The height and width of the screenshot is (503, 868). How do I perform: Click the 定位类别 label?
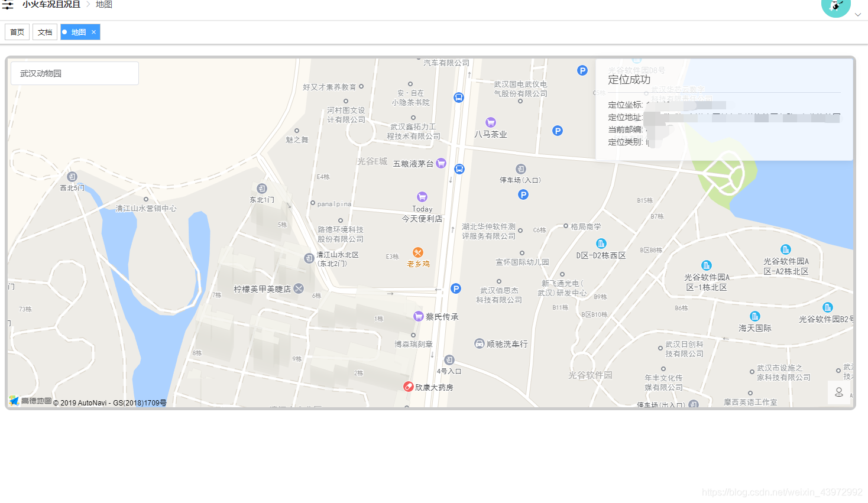tap(626, 142)
